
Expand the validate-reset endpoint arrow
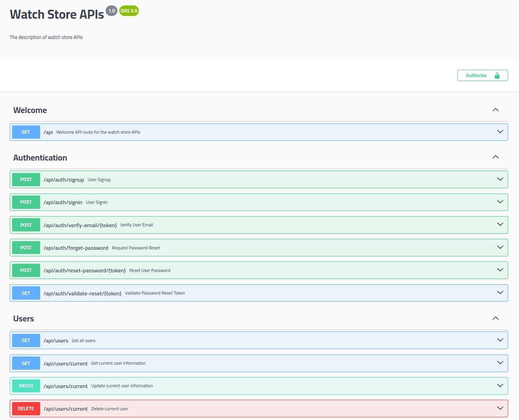(x=500, y=293)
